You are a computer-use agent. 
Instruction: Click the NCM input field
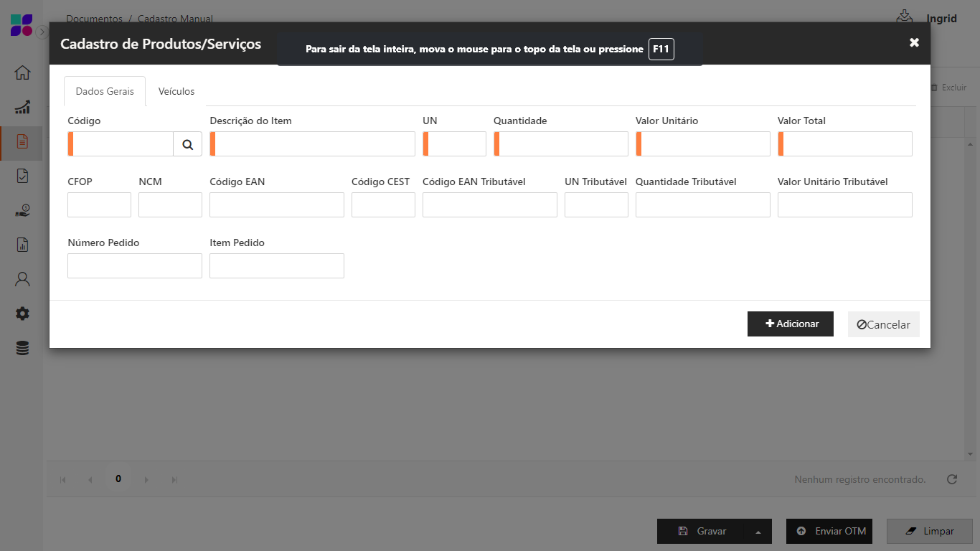pyautogui.click(x=170, y=205)
